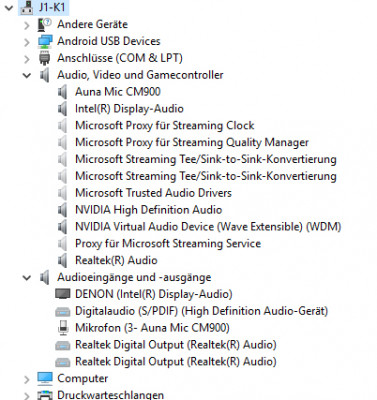377x400 pixels.
Task: Click the Digitalaudio (S/PDIF) device icon
Action: 63,312
